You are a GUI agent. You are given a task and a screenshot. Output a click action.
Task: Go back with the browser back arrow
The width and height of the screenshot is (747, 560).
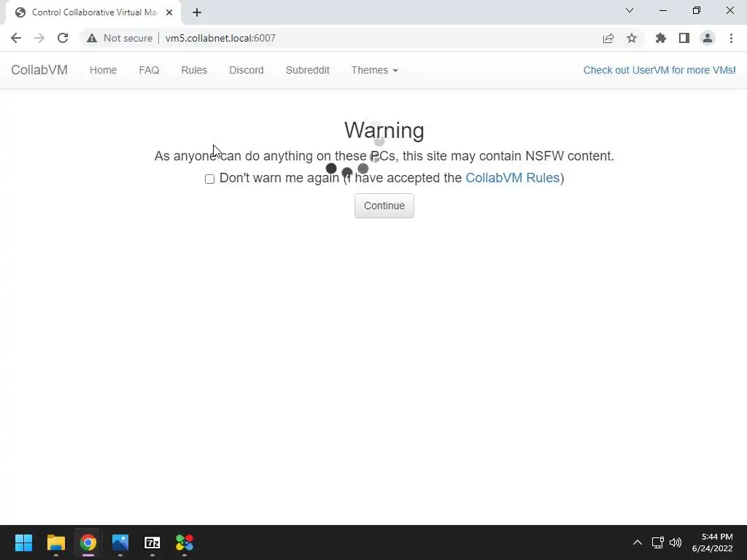tap(16, 38)
